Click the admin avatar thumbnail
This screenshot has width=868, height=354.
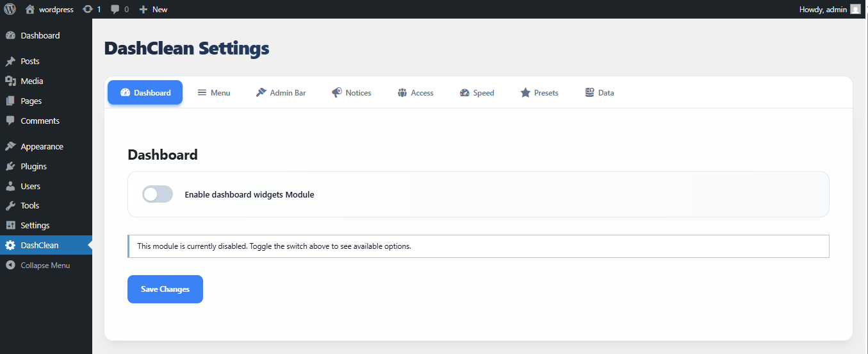tap(855, 10)
